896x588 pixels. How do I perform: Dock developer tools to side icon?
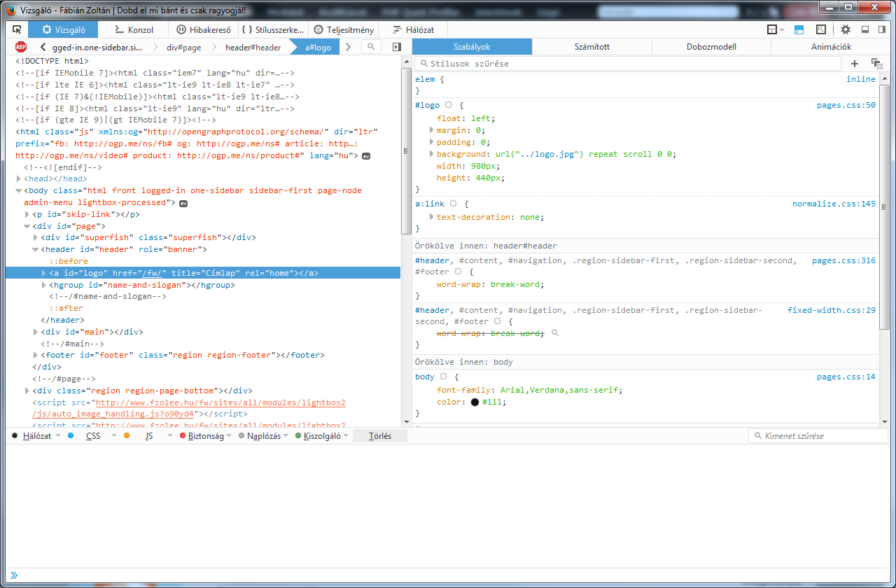(x=883, y=29)
